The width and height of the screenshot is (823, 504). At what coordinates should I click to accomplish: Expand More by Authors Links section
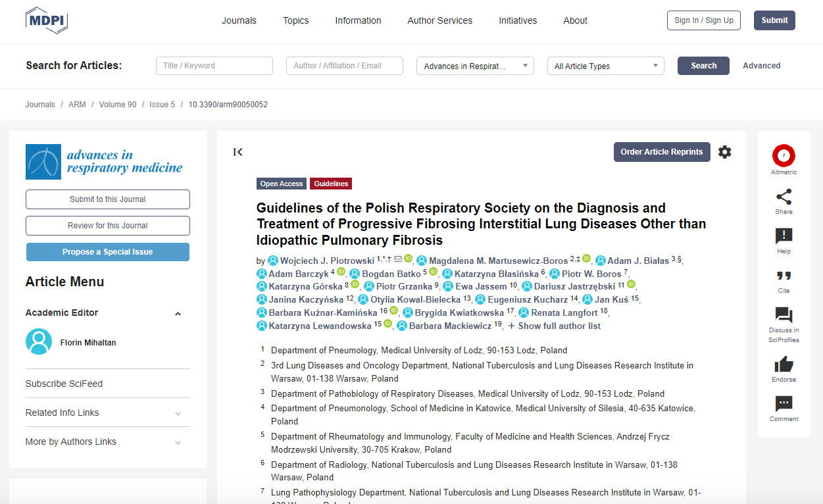click(x=178, y=443)
